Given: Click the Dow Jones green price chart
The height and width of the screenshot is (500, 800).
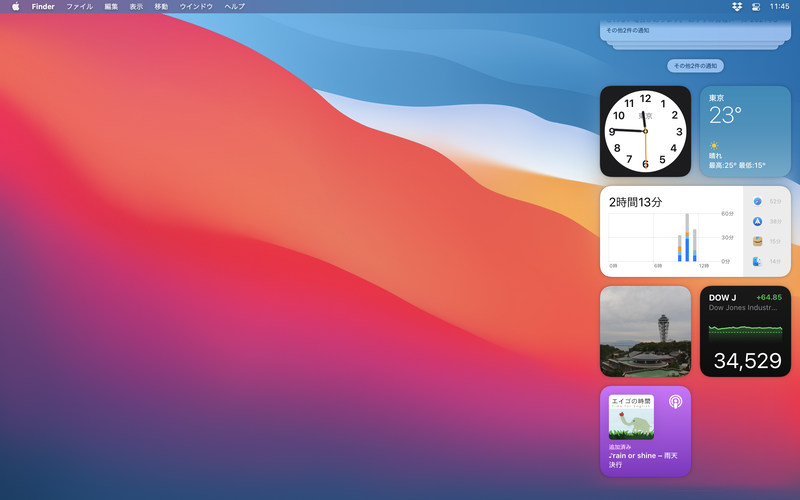Looking at the screenshot, I should [x=745, y=333].
